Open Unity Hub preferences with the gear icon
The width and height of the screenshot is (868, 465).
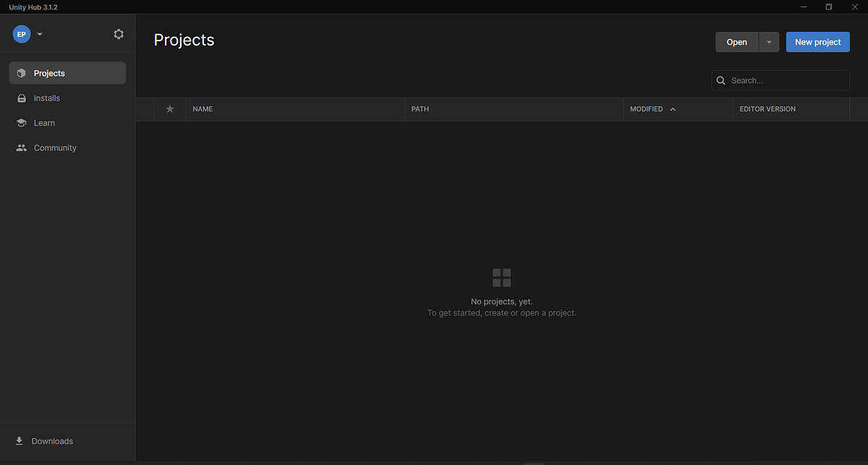(x=118, y=33)
